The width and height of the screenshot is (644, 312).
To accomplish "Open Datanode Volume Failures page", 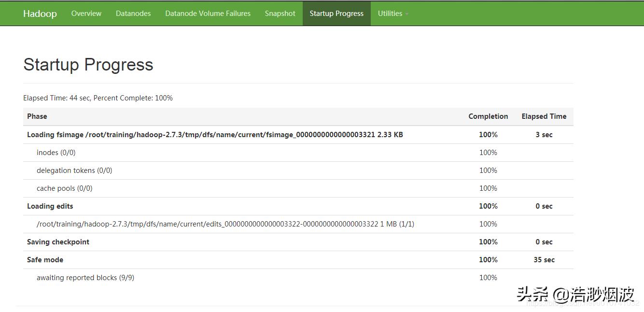I will click(208, 14).
